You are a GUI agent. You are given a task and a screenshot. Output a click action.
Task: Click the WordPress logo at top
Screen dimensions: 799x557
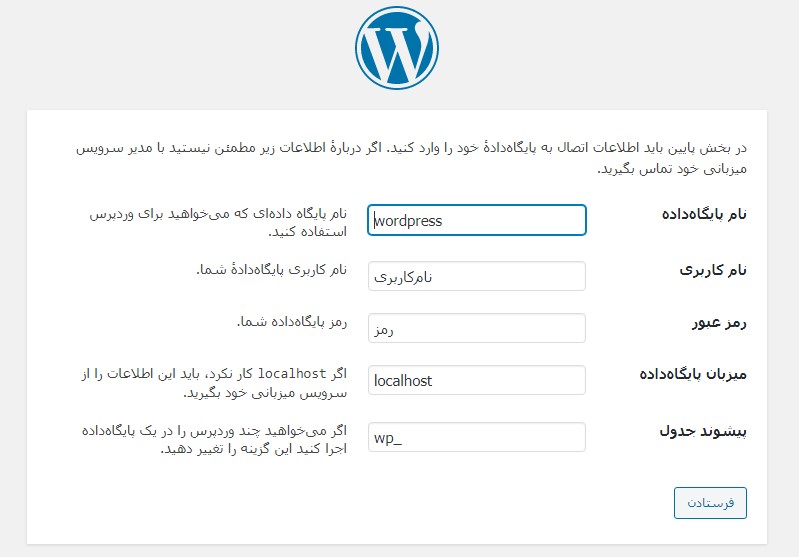(x=397, y=48)
